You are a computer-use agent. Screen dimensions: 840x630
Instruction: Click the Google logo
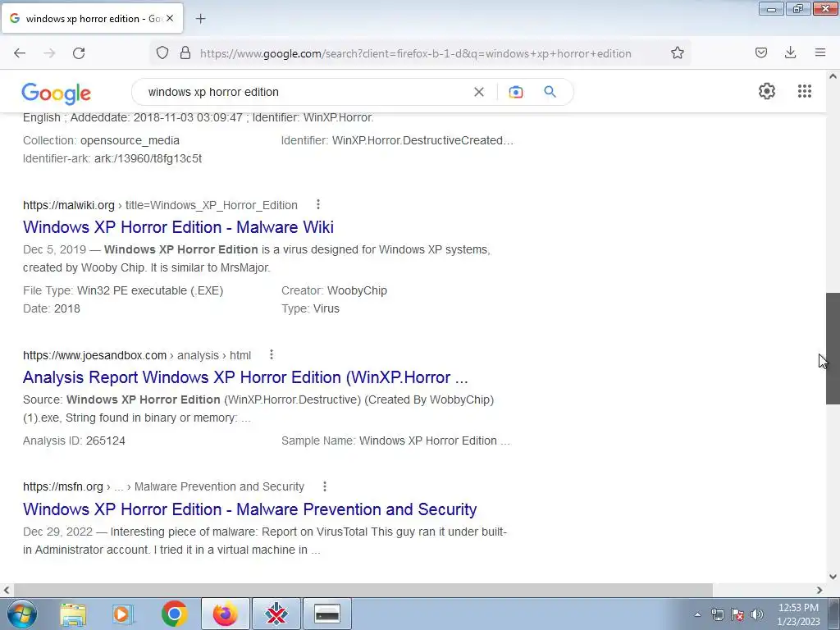(x=57, y=93)
